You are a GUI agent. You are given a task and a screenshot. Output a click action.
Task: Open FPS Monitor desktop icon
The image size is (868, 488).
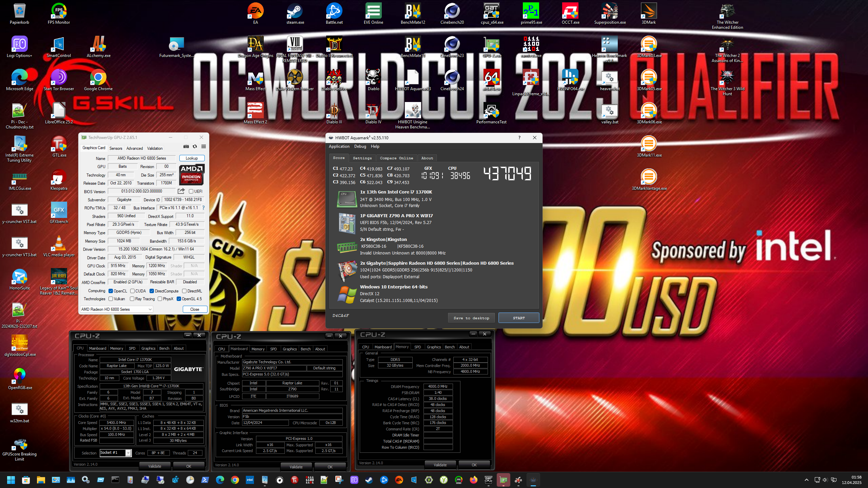coord(59,14)
